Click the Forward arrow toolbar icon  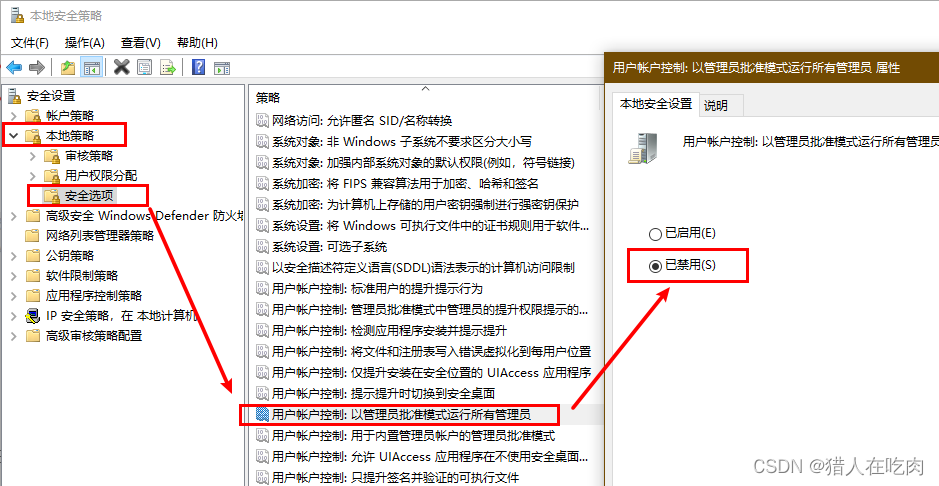[x=37, y=67]
